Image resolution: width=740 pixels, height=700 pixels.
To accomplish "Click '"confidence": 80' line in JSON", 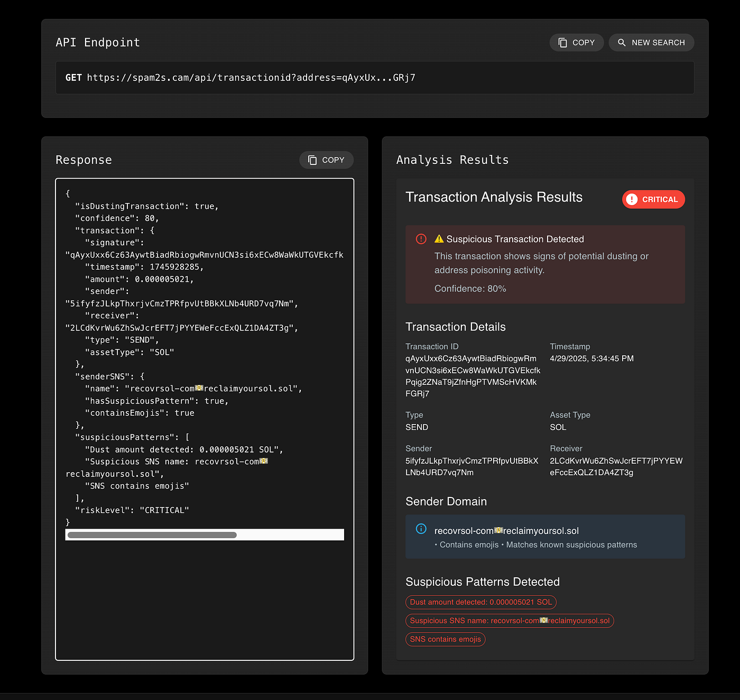I will [117, 218].
